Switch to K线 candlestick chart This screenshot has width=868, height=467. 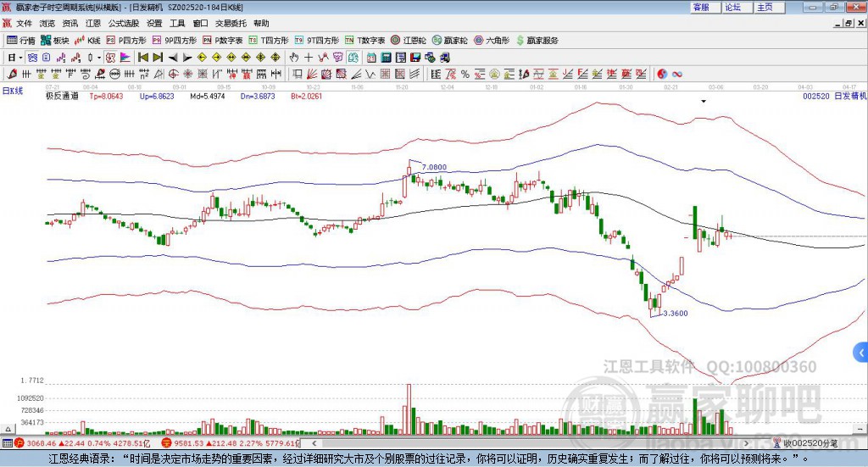[x=87, y=41]
